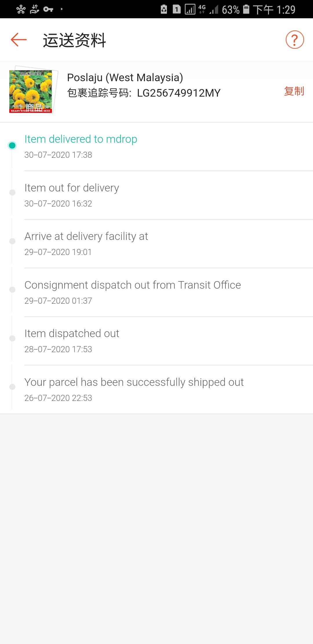Copy tracking number with 复制 button
Screen dimensions: 313x644
point(294,91)
